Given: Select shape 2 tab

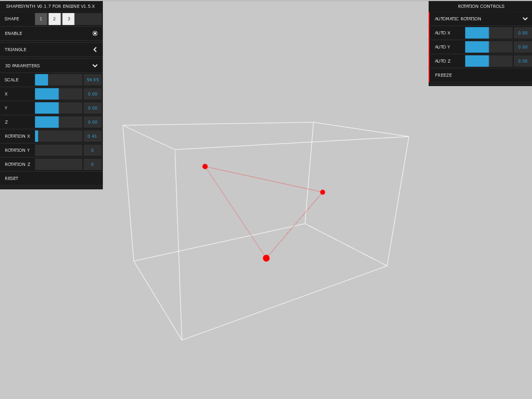Looking at the screenshot, I should click(55, 19).
